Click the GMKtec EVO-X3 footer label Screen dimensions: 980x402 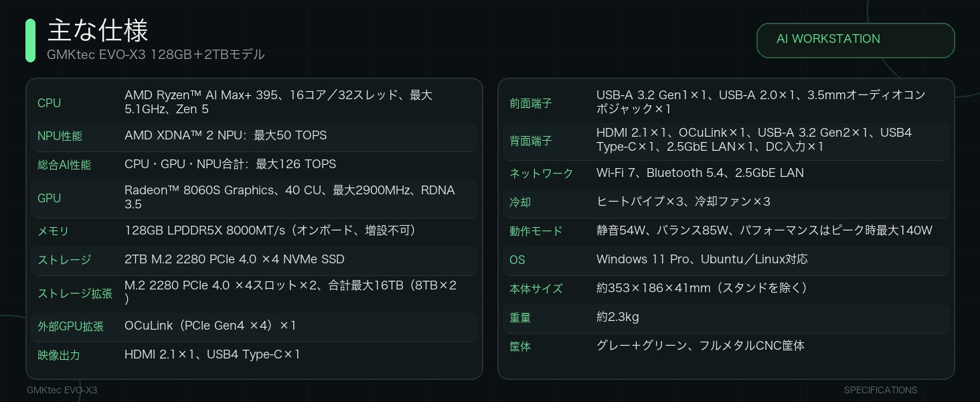(62, 390)
